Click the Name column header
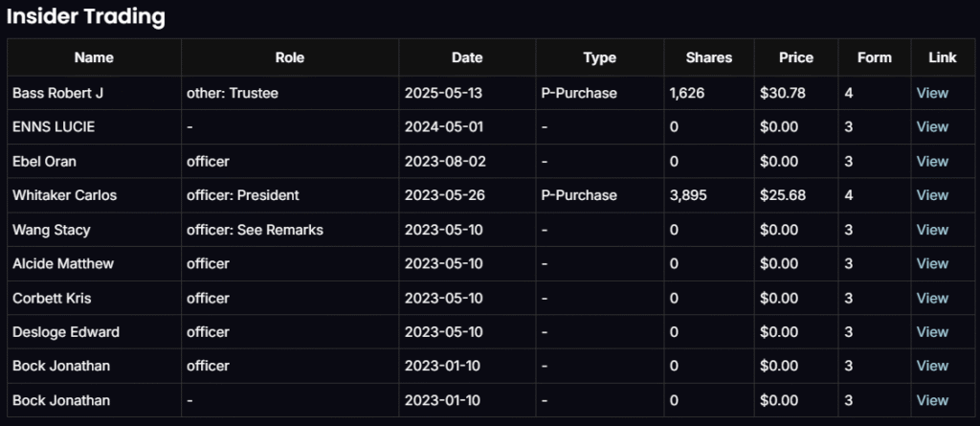 (x=94, y=57)
